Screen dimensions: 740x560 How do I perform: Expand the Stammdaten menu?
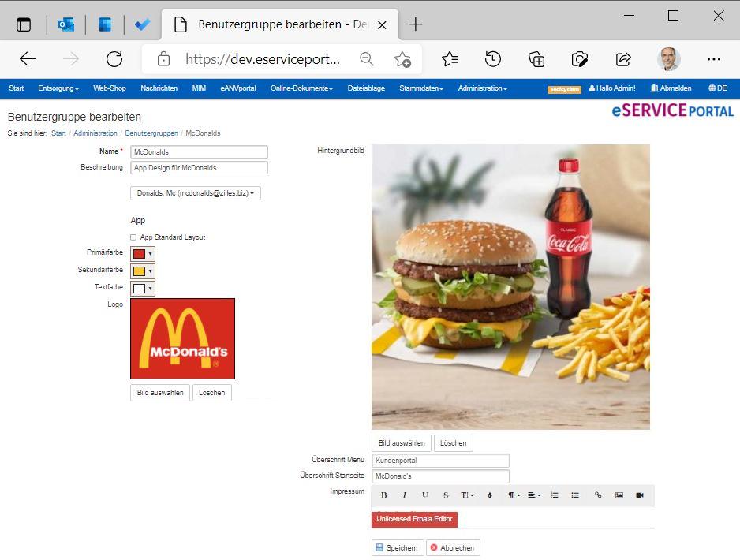421,88
